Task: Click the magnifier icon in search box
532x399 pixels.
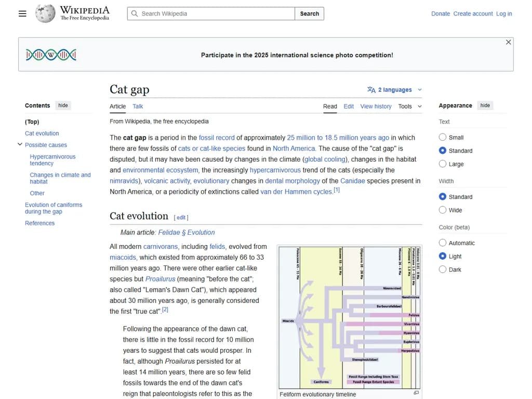Action: [x=135, y=14]
